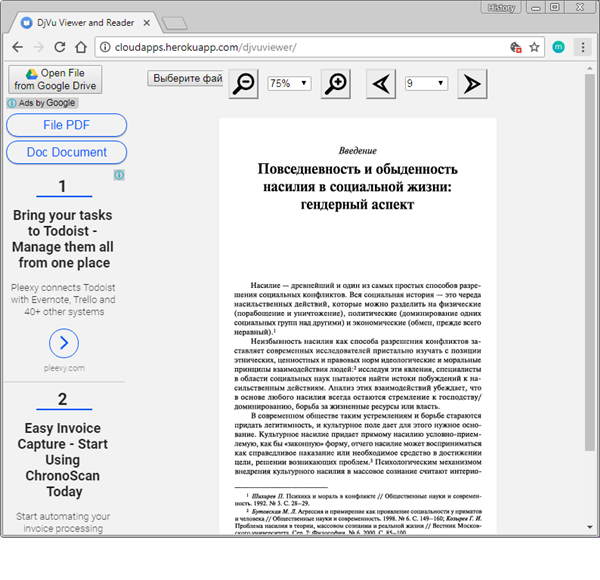This screenshot has width=600, height=580.
Task: Click the Pleexy connects Todoist ad description
Action: point(63,300)
